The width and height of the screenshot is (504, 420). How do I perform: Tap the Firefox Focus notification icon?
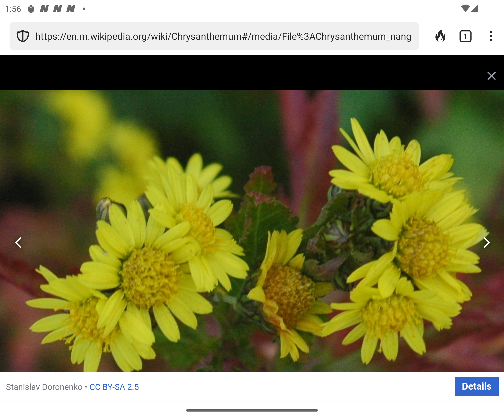pos(31,9)
